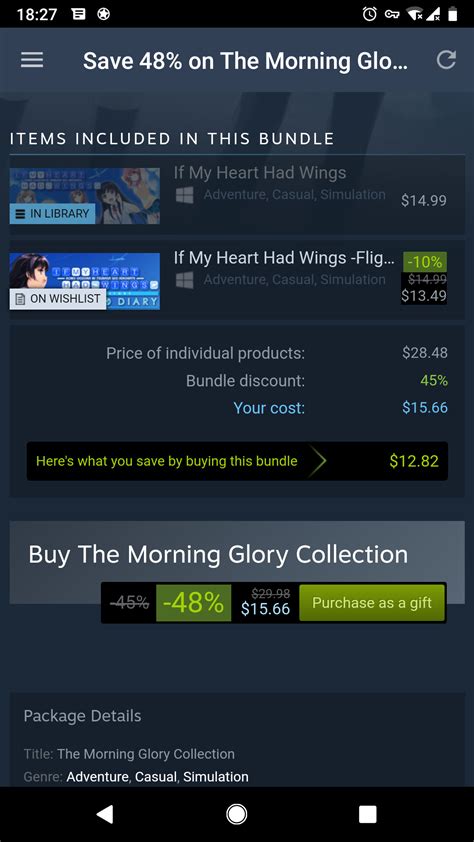Click the Windows platform icon for Flight Diary
Viewport: 474px width, 842px height.
pos(185,280)
